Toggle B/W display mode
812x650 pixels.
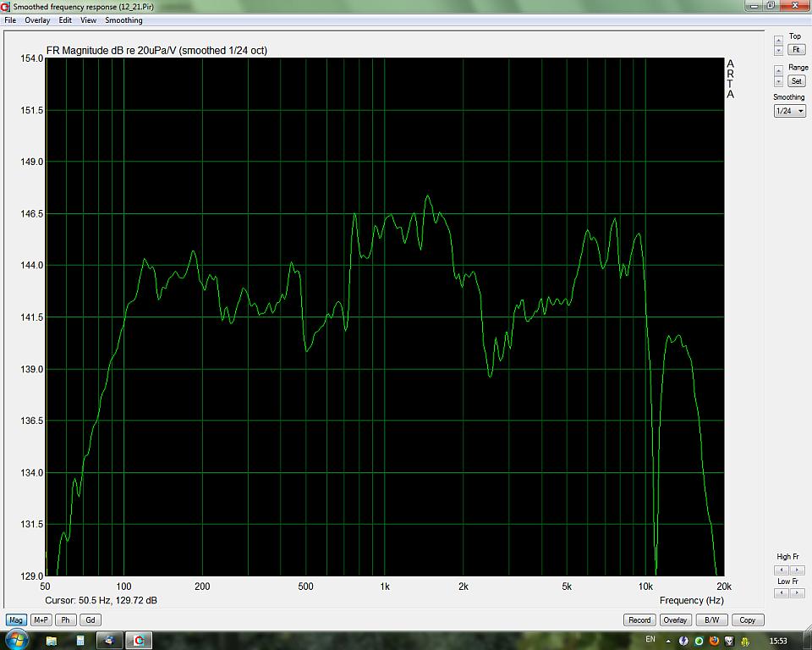(x=711, y=620)
